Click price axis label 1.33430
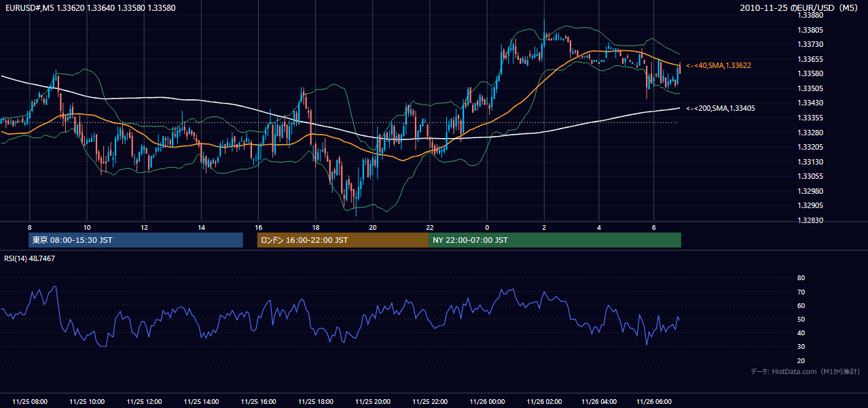Viewport: 868px width, 408px height. (811, 103)
